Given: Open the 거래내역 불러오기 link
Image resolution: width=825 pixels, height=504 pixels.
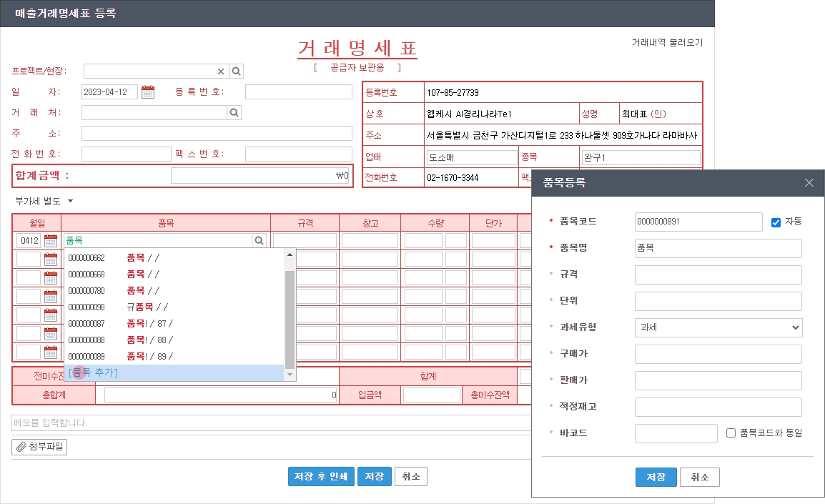Looking at the screenshot, I should click(666, 43).
